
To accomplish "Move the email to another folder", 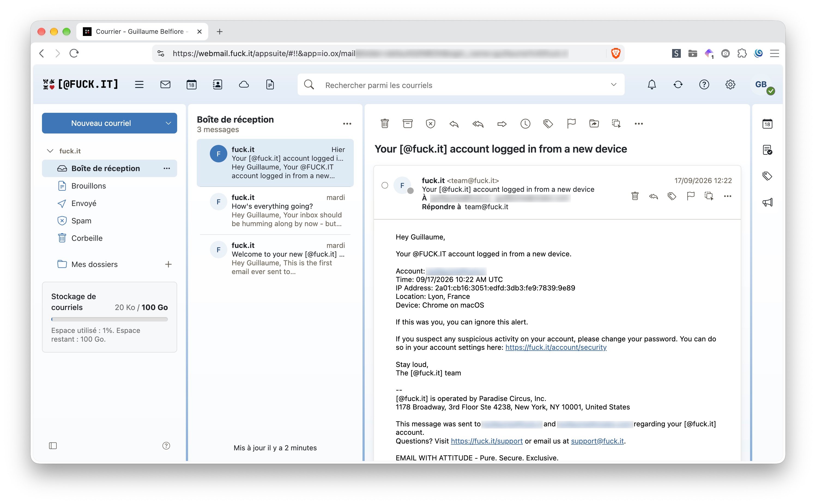I will click(594, 124).
